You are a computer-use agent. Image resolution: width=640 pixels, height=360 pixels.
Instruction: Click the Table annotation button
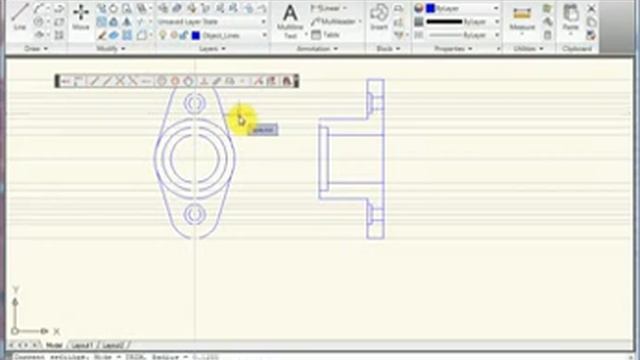pos(325,35)
